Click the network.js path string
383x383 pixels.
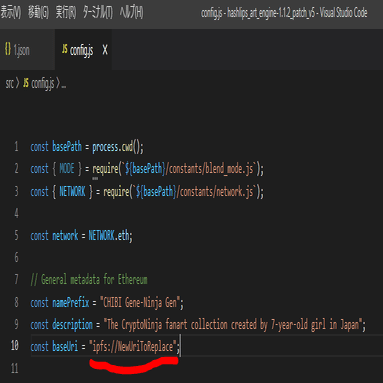pos(216,192)
